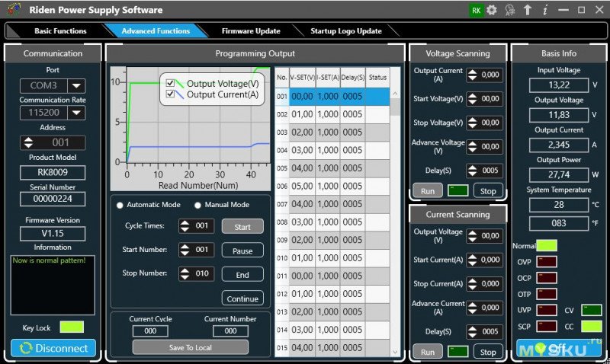Screen dimensions: 610x364
Task: Toggle the Output Current(A) chart checkbox
Action: tap(170, 94)
